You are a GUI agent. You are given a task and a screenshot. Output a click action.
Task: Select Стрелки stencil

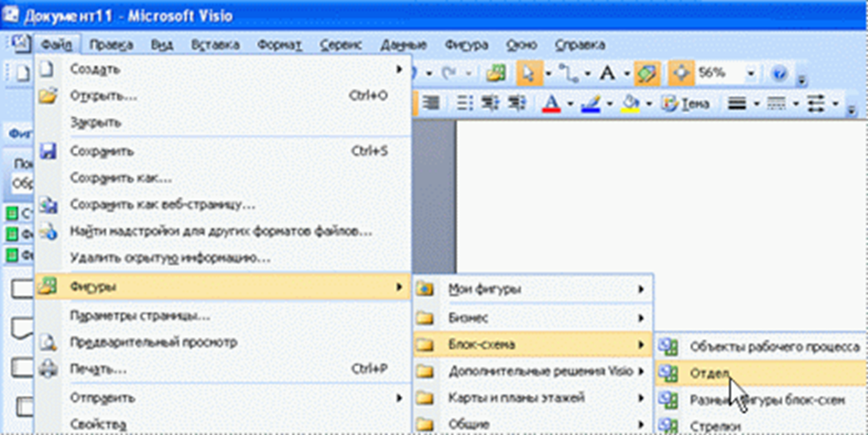click(761, 426)
